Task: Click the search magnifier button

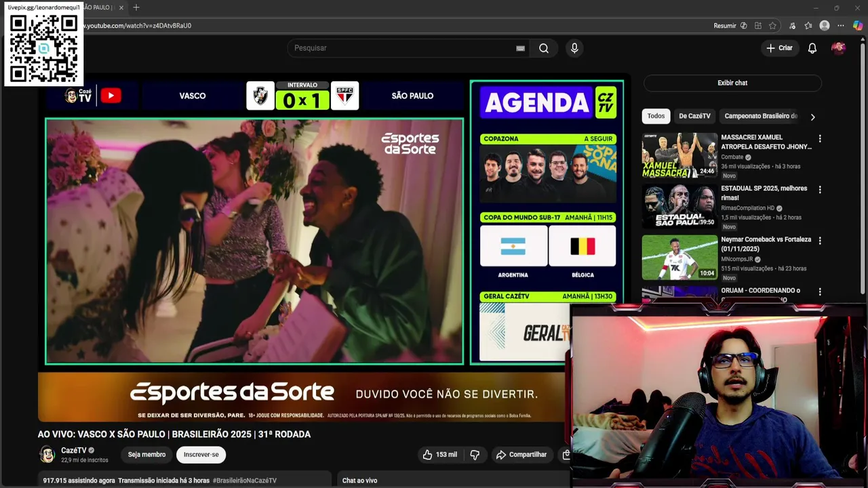Action: coord(544,48)
